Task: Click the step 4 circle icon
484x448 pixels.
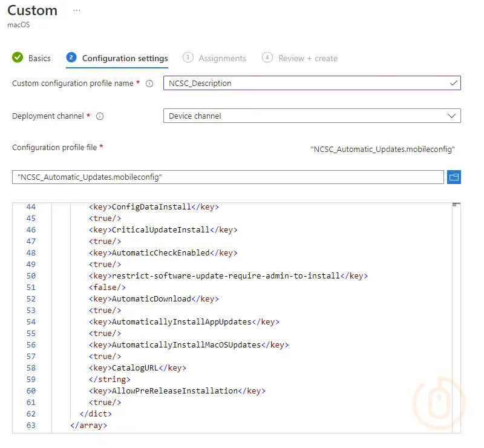Action: click(x=267, y=58)
